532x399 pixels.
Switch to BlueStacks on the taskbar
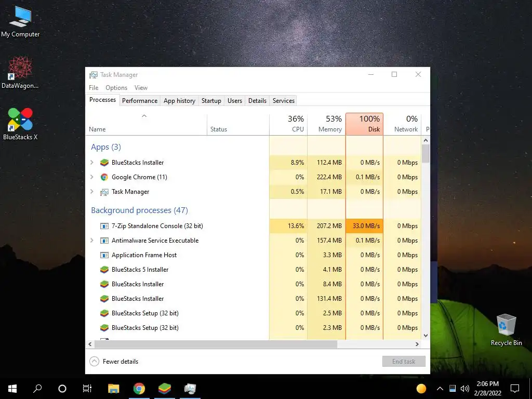pyautogui.click(x=165, y=389)
